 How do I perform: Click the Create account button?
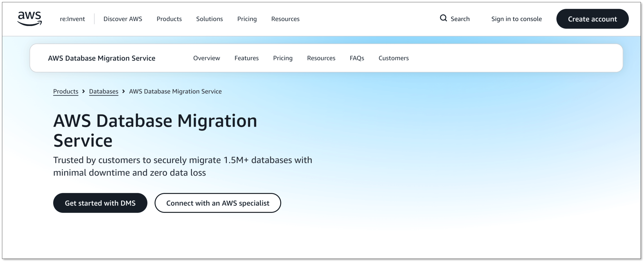[592, 19]
